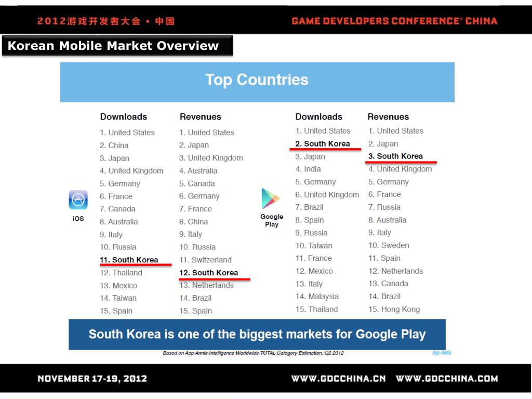
Task: Click the "Google Play" label under the logo
Action: (x=271, y=220)
